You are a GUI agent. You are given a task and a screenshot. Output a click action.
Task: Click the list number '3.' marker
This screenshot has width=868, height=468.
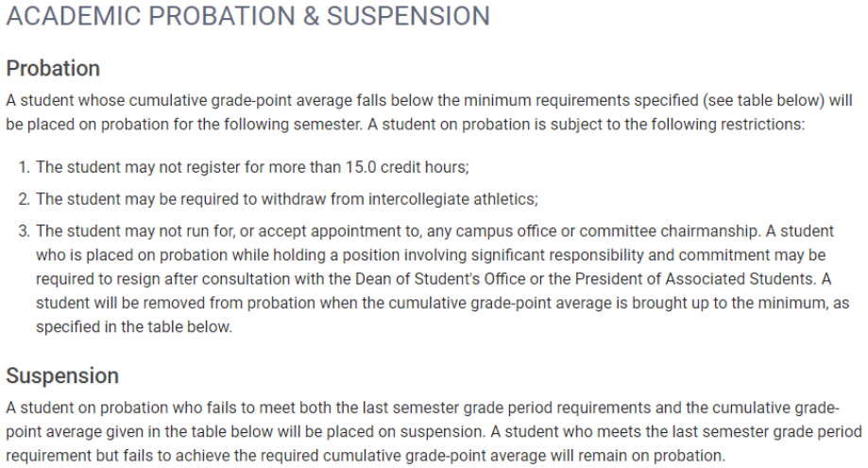(x=26, y=231)
